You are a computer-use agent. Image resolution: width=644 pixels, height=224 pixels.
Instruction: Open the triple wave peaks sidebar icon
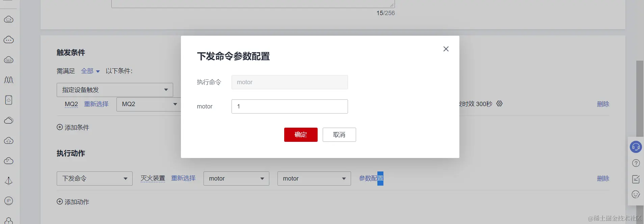(9, 80)
